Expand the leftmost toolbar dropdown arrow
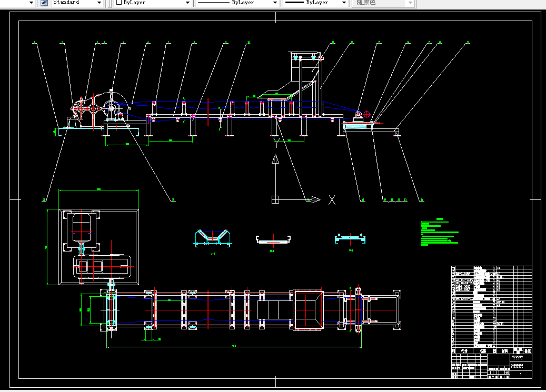Screen dimensions: 546x392 point(31,3)
